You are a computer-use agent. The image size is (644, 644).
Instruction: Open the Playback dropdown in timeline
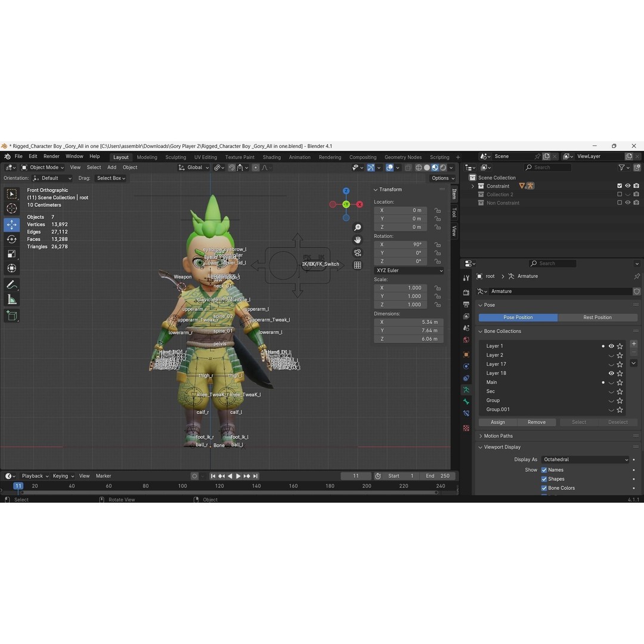tap(35, 476)
